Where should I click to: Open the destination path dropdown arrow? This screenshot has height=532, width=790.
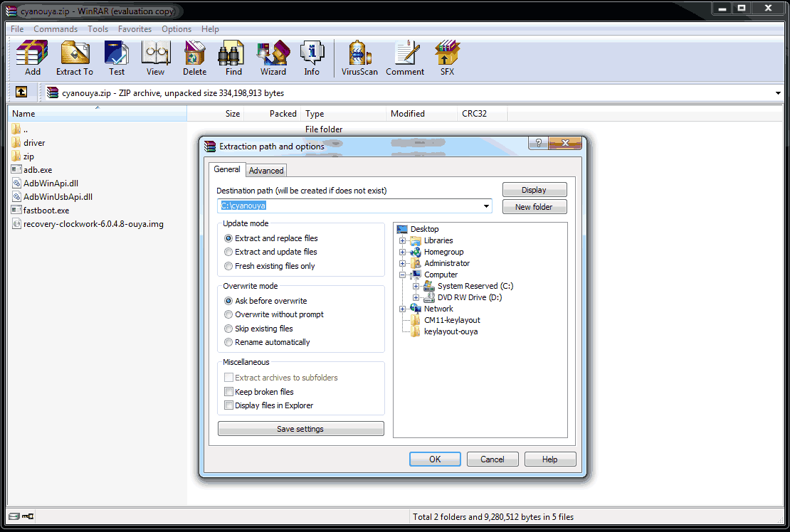point(486,206)
